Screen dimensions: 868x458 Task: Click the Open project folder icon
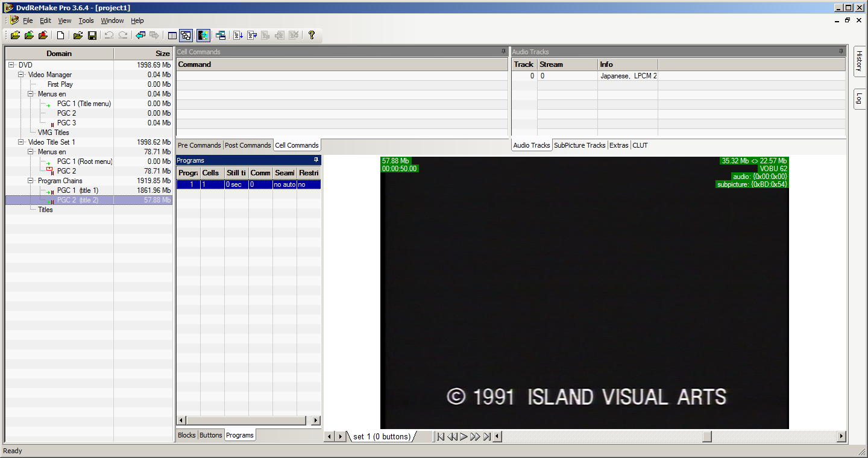(78, 35)
